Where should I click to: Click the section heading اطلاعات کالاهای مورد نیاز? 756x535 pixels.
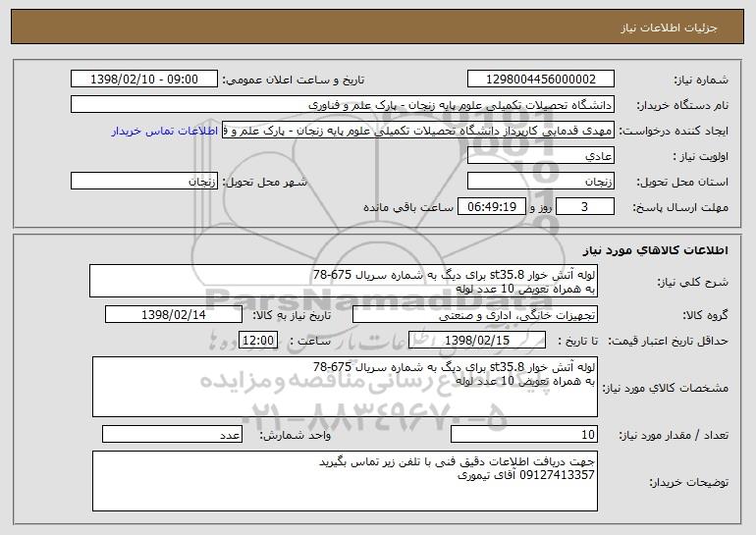(x=655, y=250)
